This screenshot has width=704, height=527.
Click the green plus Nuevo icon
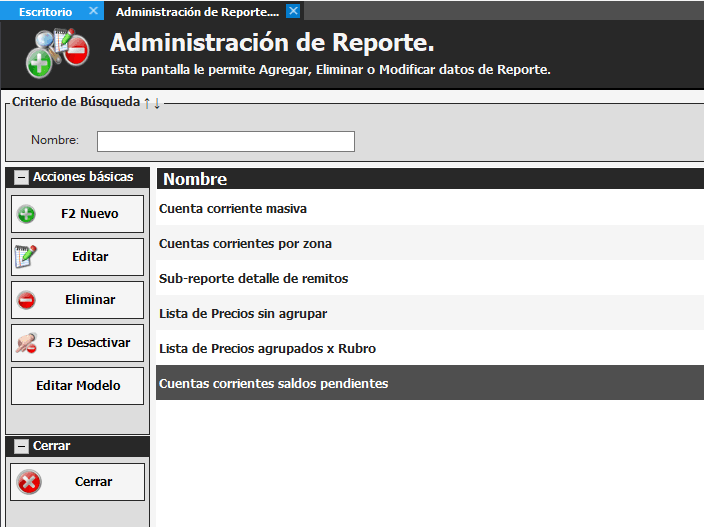(x=27, y=214)
